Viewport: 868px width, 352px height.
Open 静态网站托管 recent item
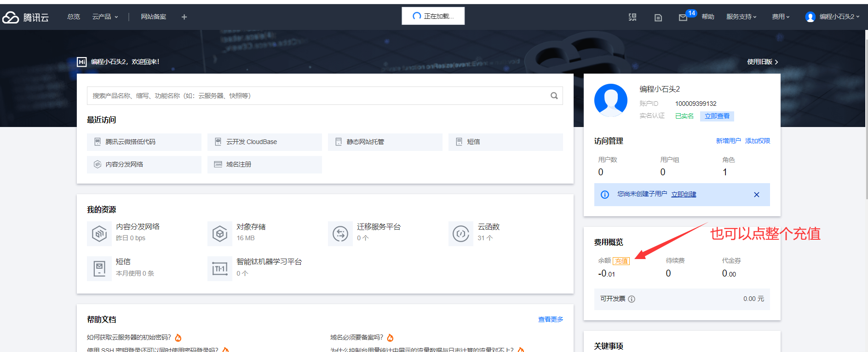point(385,142)
